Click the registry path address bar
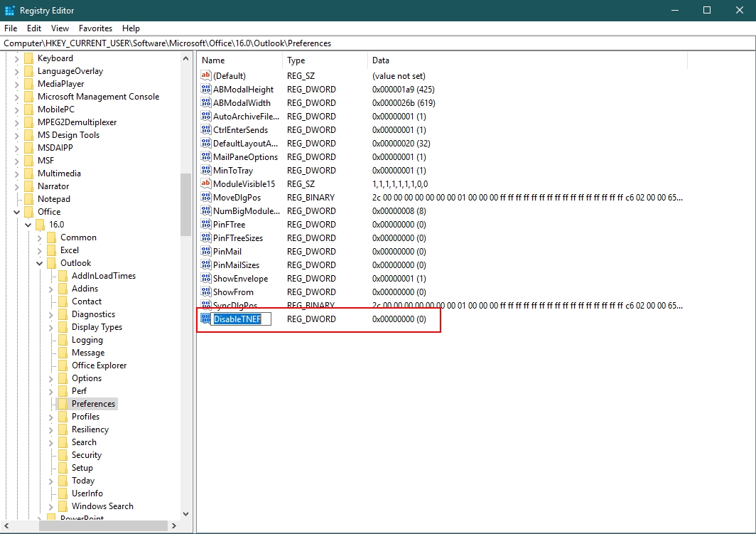 point(378,43)
